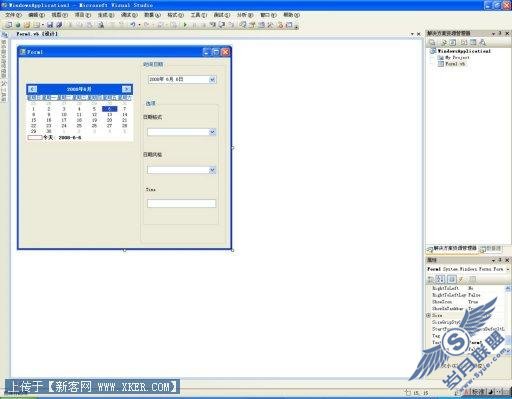This screenshot has width=512, height=399.
Task: Toggle auto-hide pin on Solution Explorer panel
Action: point(500,33)
